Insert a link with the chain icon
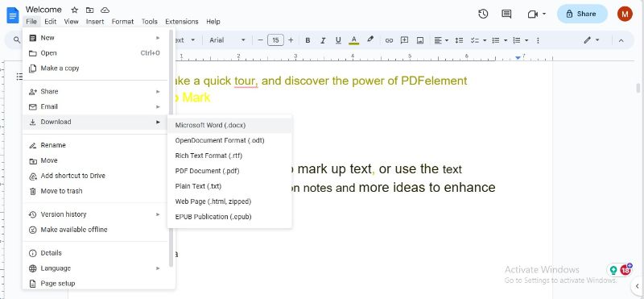The image size is (644, 299). 389,40
